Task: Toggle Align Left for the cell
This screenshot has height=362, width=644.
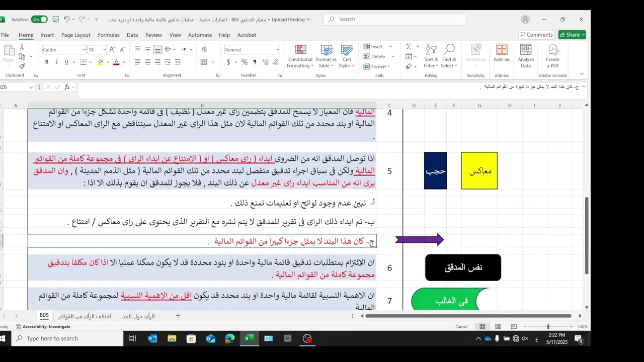Action: click(x=137, y=62)
